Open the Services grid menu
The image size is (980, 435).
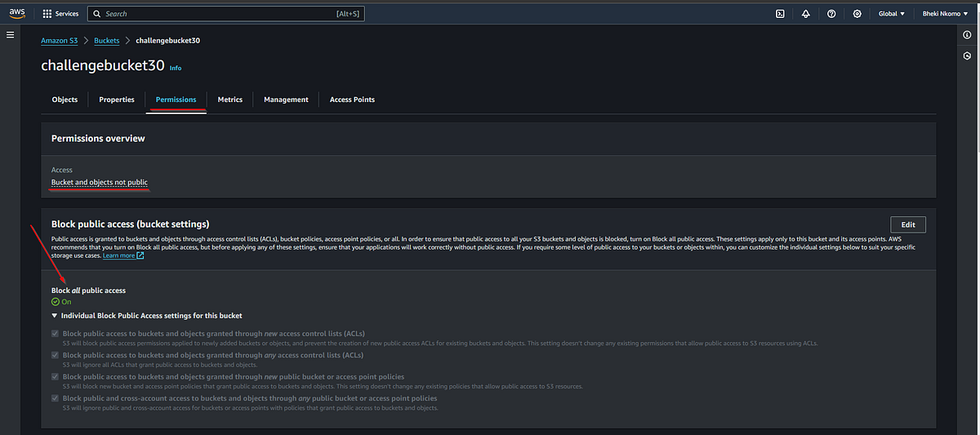[x=47, y=14]
